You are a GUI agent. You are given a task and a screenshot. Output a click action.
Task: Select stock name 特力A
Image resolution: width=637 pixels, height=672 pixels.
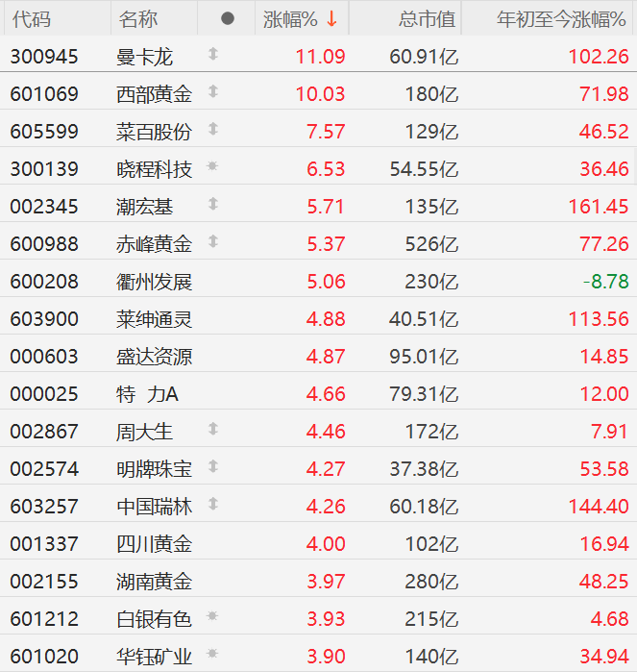tap(147, 394)
